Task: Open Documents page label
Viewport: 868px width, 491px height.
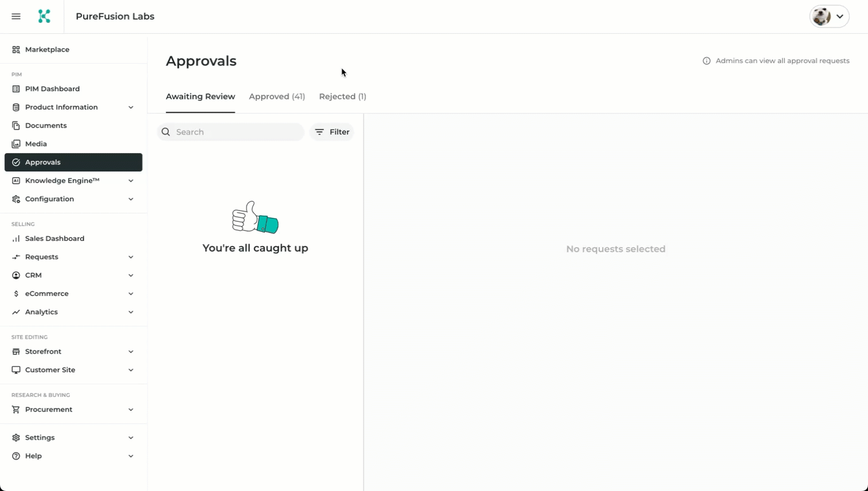Action: 46,126
